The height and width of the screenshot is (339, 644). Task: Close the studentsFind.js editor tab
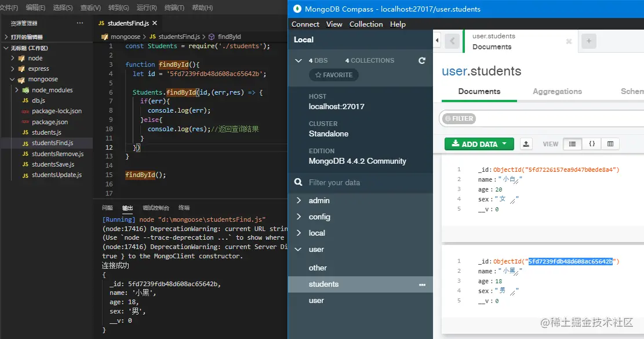pos(154,23)
